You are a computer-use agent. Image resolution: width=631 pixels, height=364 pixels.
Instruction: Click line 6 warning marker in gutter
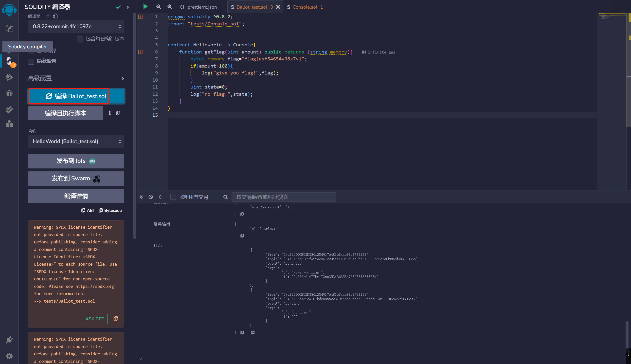141,52
